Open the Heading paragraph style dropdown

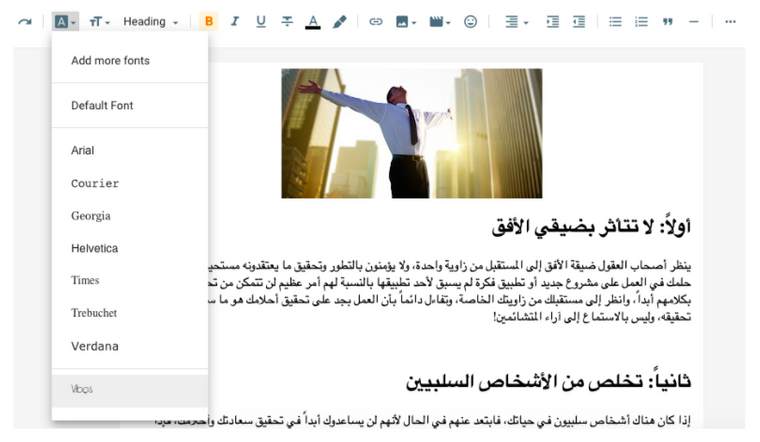pyautogui.click(x=151, y=22)
